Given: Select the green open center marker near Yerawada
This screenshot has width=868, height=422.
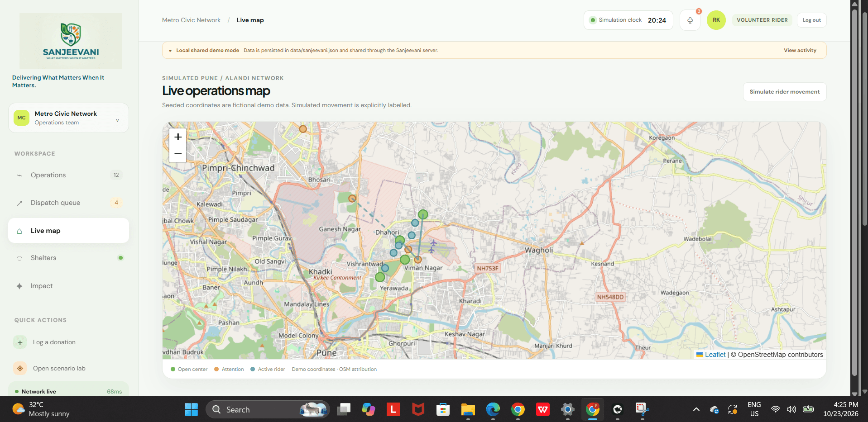Looking at the screenshot, I should 380,277.
